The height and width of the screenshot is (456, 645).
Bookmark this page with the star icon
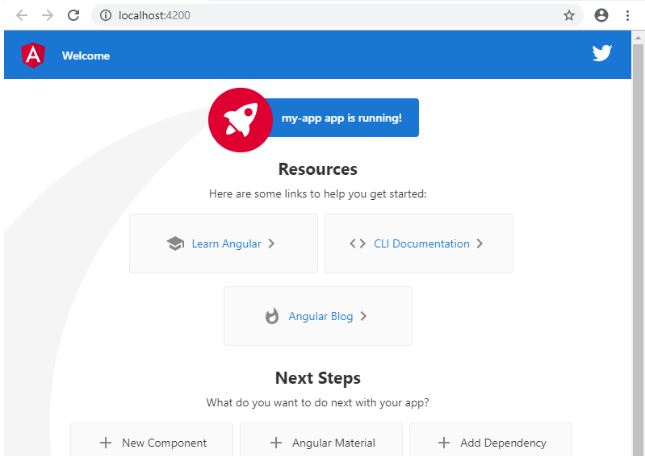point(569,16)
